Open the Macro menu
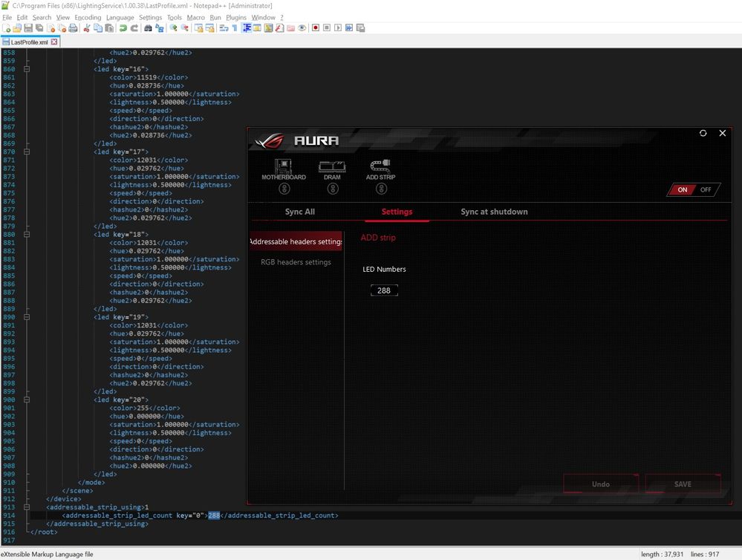Image resolution: width=742 pixels, height=560 pixels. click(x=195, y=18)
